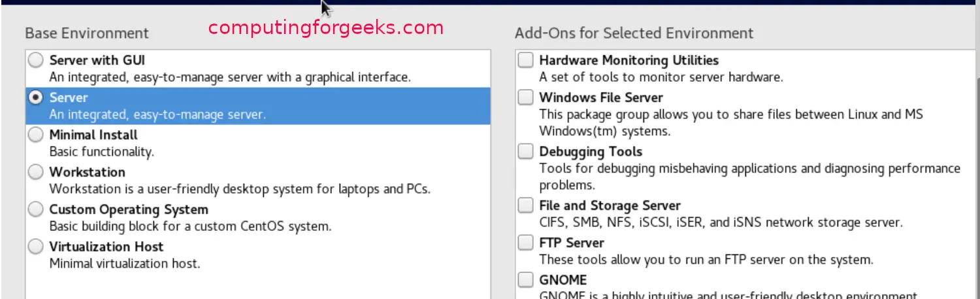
Task: Check the Windows File Server add-on
Action: click(x=525, y=97)
